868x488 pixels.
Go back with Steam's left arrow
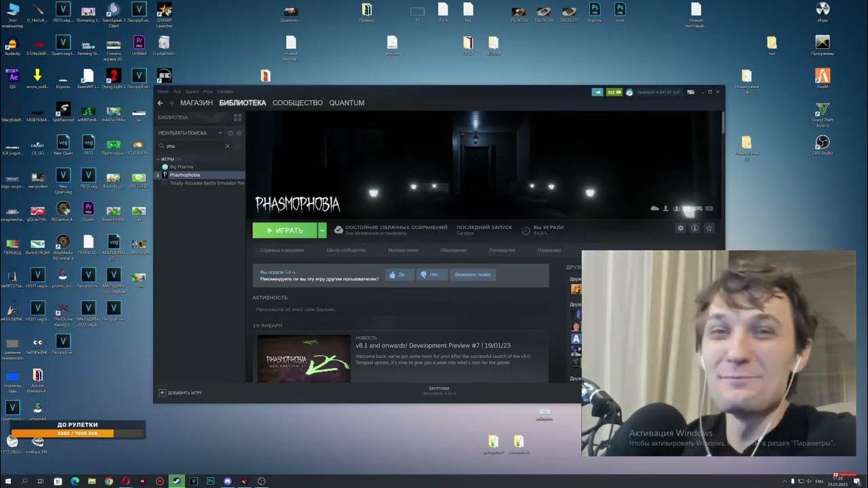point(160,103)
